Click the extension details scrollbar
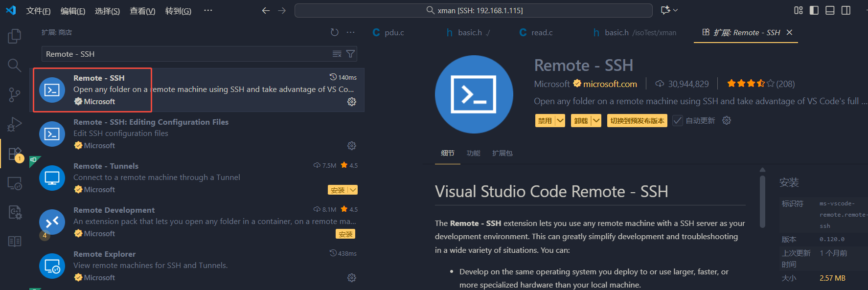868x290 pixels. pyautogui.click(x=762, y=201)
